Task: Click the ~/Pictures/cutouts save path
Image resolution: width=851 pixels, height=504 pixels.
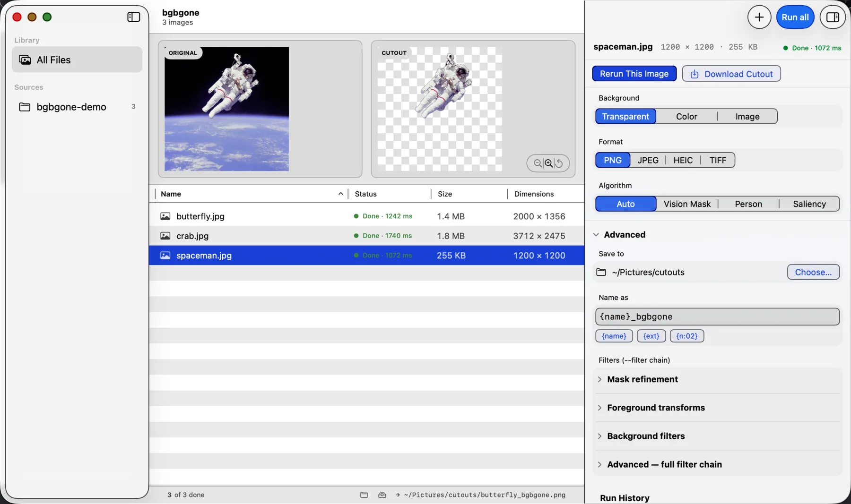Action: coord(648,272)
